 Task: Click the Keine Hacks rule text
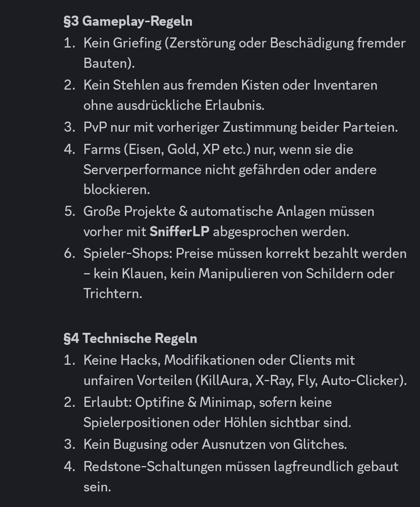click(x=219, y=360)
